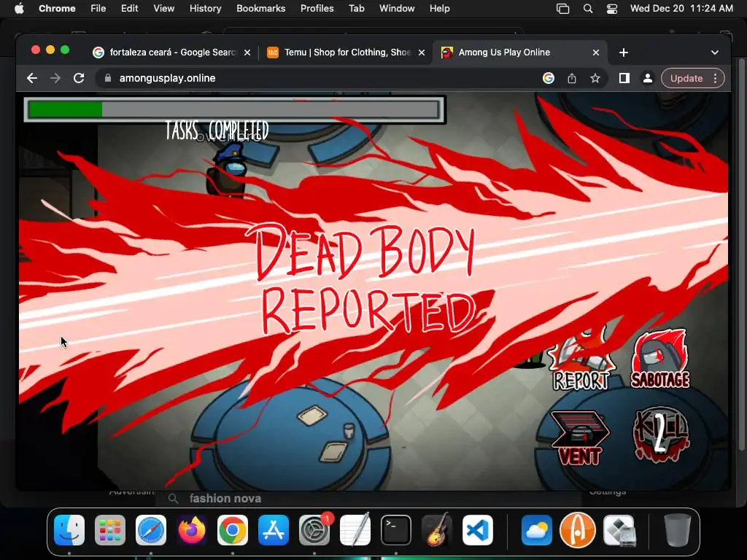Screen dimensions: 747x560
Task: Open Launchpad from the Dock
Action: coord(110,530)
